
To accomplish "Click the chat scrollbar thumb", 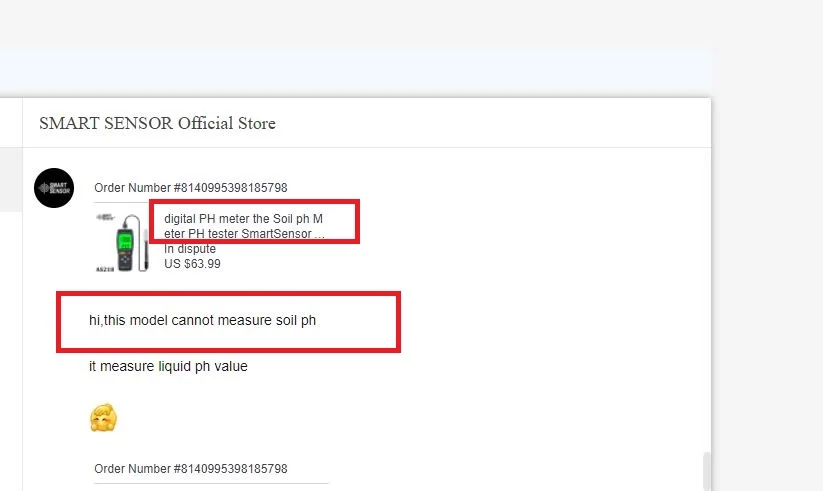I will (707, 471).
